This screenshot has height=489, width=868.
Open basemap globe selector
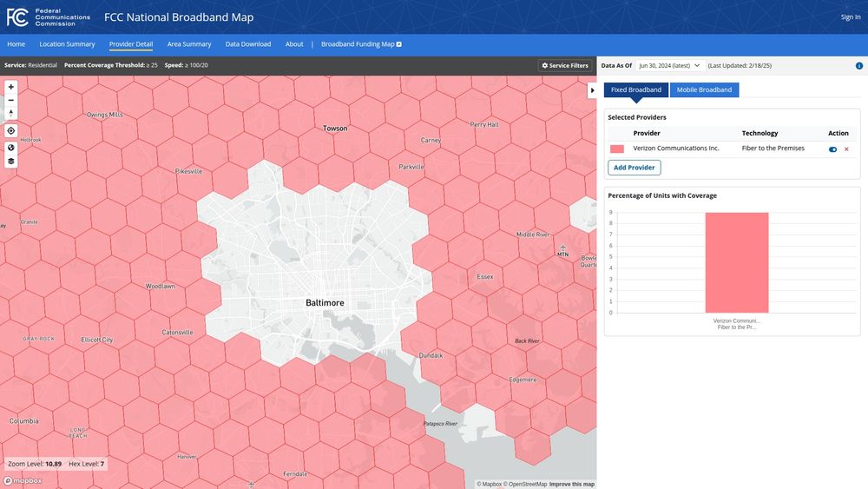point(10,148)
